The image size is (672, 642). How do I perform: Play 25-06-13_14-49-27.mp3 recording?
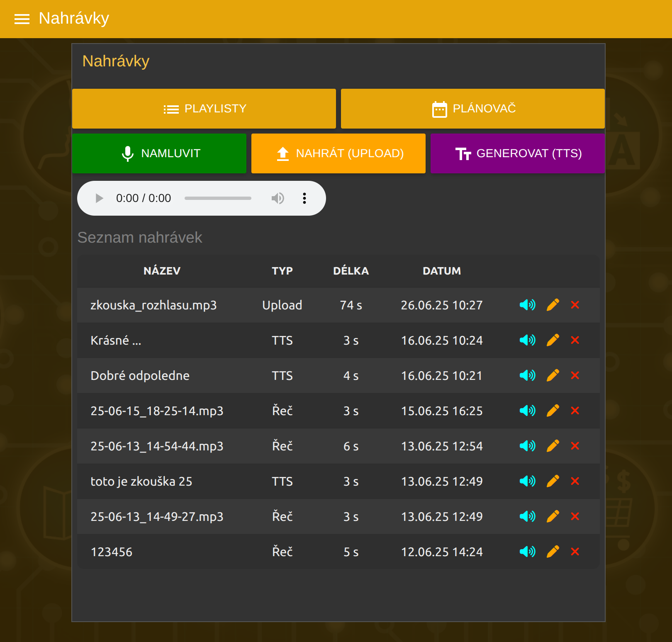click(527, 517)
